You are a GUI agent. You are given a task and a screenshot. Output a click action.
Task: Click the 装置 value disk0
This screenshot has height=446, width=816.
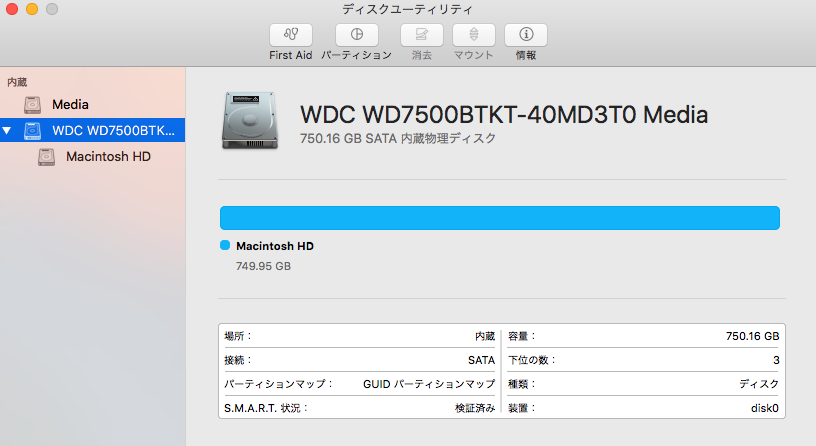(764, 408)
